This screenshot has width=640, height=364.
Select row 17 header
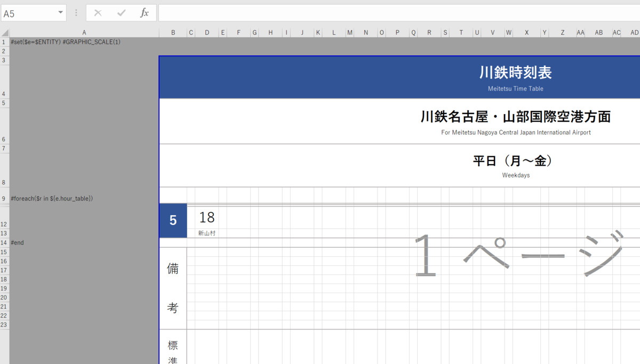click(x=4, y=270)
